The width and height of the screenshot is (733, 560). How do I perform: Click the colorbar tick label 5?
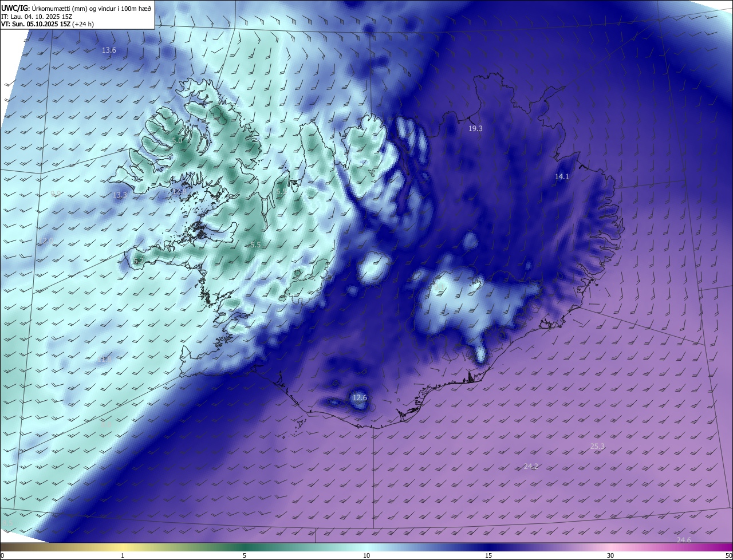coord(245,555)
